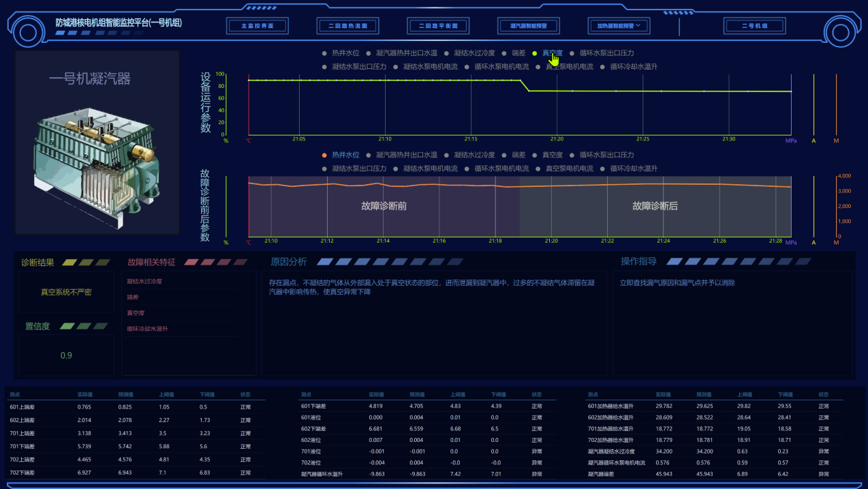The image size is (868, 489).
Task: Click the circular emblem at the header's right end
Action: point(839,31)
